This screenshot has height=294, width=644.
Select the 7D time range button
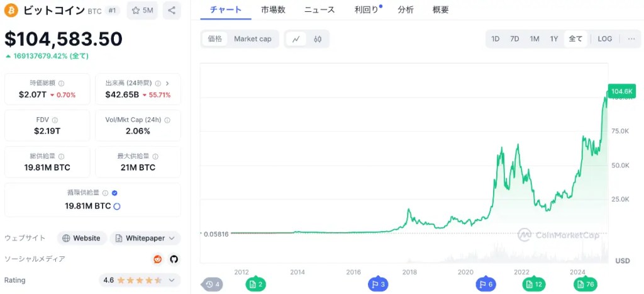[514, 39]
